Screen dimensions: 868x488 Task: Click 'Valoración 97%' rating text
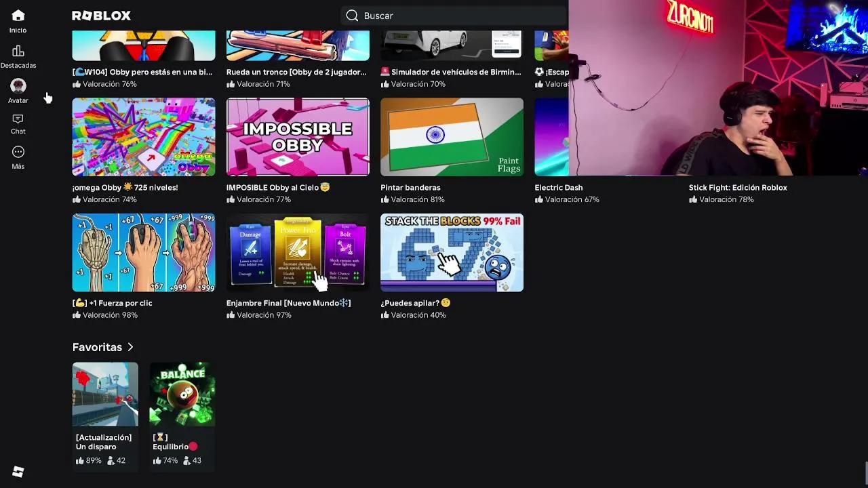(x=264, y=315)
